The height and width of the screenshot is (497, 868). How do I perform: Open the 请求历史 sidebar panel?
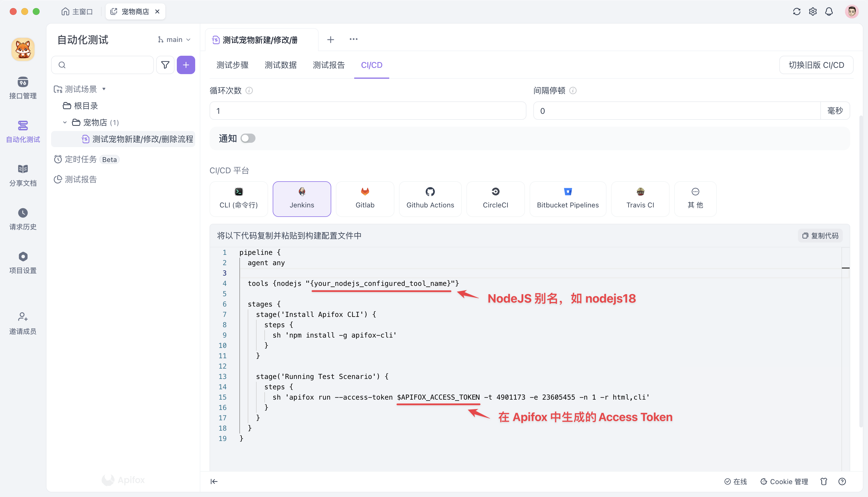tap(22, 219)
